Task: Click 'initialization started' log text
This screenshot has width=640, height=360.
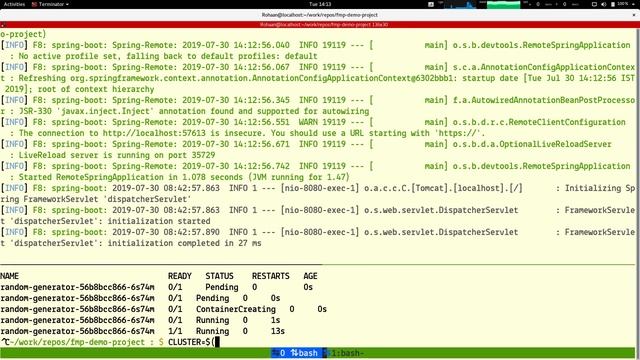Action: point(159,221)
